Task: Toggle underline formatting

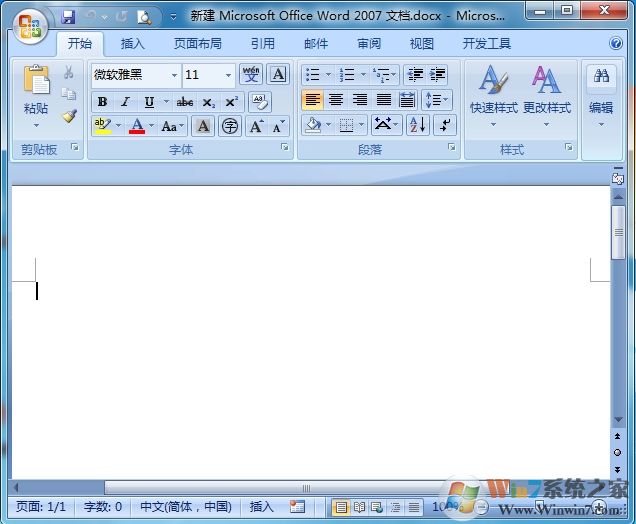Action: (149, 102)
